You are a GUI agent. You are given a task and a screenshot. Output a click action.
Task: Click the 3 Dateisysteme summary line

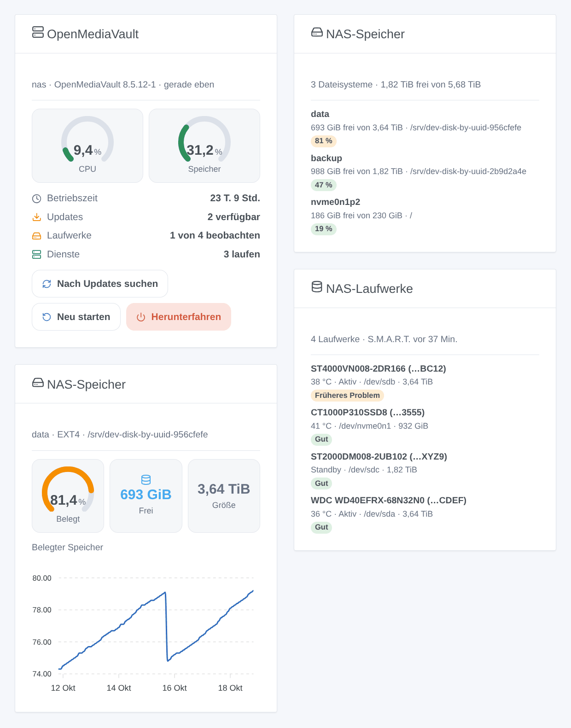396,85
